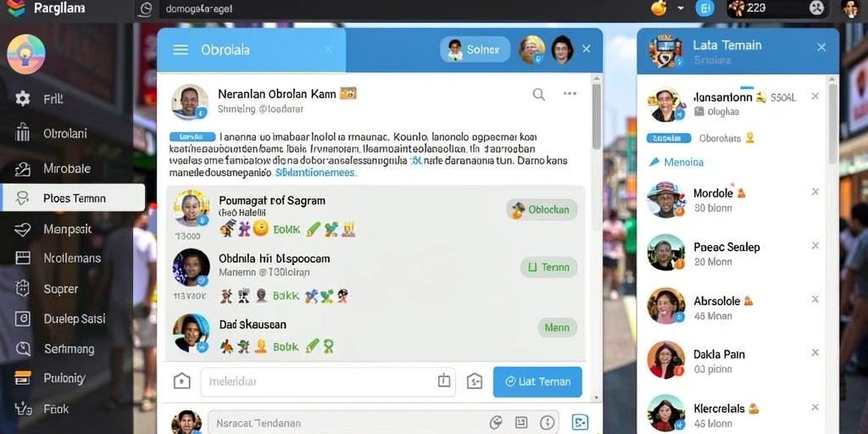Open Poeac Sealep in the friends list
Viewport: 868px width, 434px height.
(732, 253)
